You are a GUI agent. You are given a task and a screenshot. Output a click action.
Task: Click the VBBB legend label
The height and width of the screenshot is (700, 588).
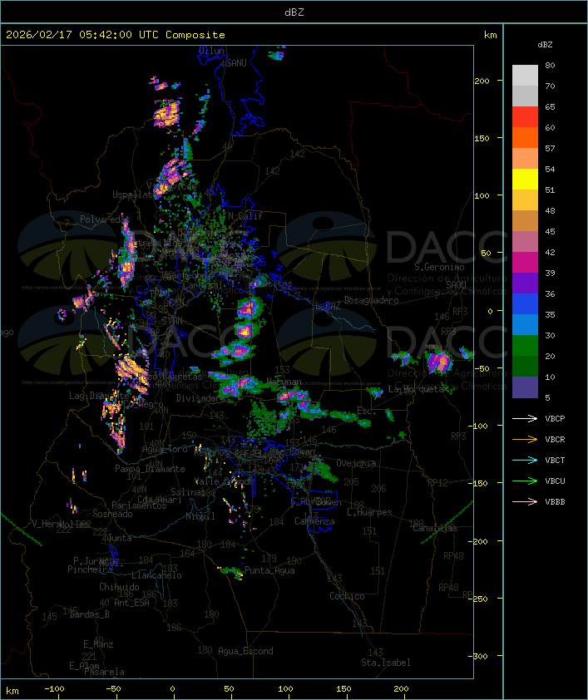coord(555,502)
